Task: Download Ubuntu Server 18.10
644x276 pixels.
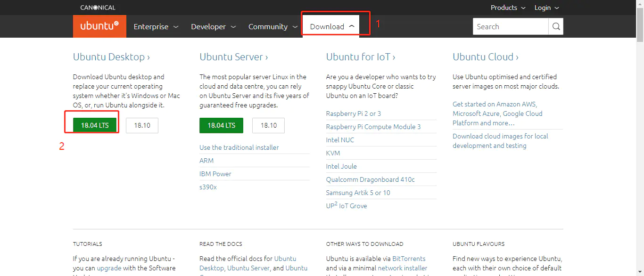Action: (268, 125)
